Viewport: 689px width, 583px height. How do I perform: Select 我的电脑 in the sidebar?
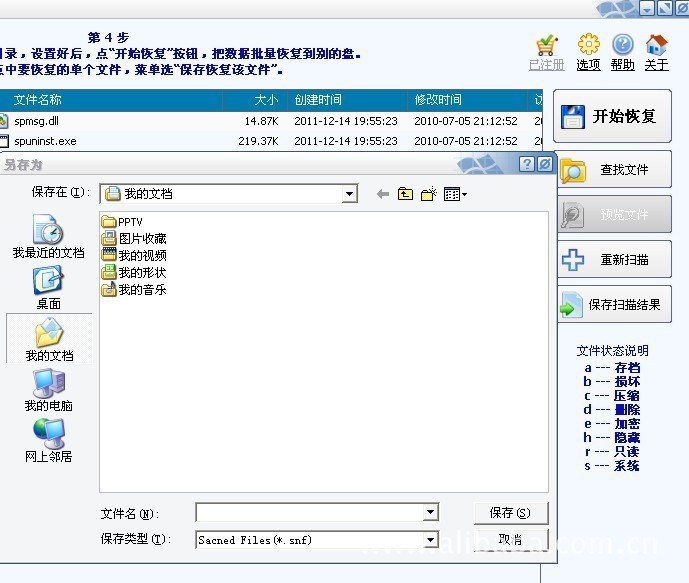point(48,390)
